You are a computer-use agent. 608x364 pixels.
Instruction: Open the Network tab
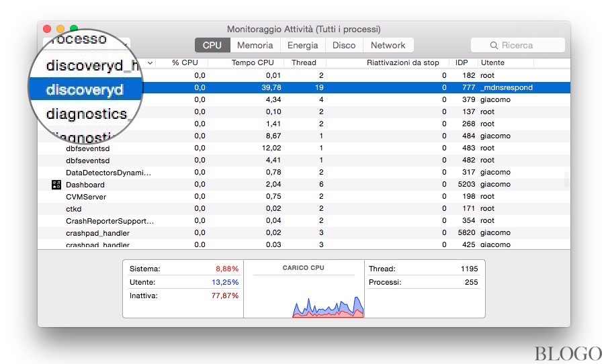click(x=388, y=46)
